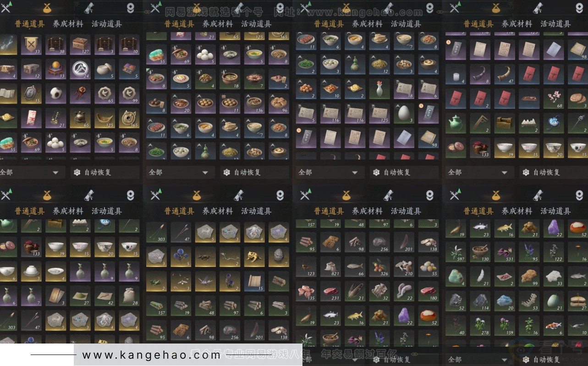Pick the mountain emblem token with count 24
This screenshot has height=366, width=588.
(x=80, y=69)
